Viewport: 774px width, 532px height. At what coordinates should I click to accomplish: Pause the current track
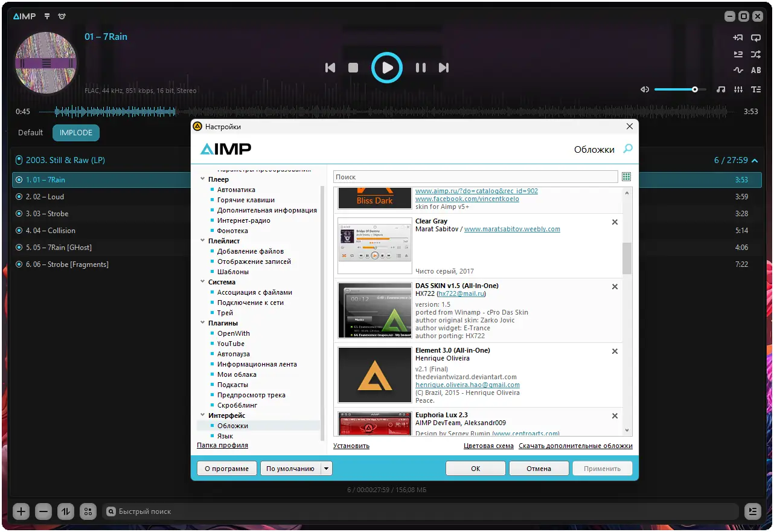(421, 68)
